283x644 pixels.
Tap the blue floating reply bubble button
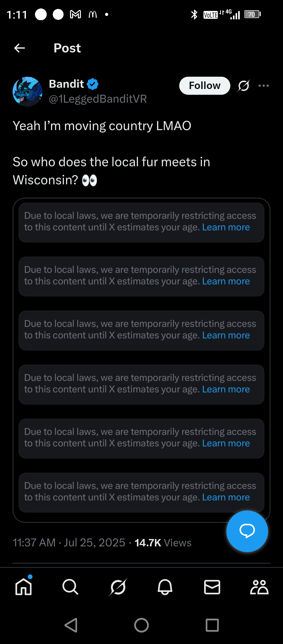[x=247, y=531]
